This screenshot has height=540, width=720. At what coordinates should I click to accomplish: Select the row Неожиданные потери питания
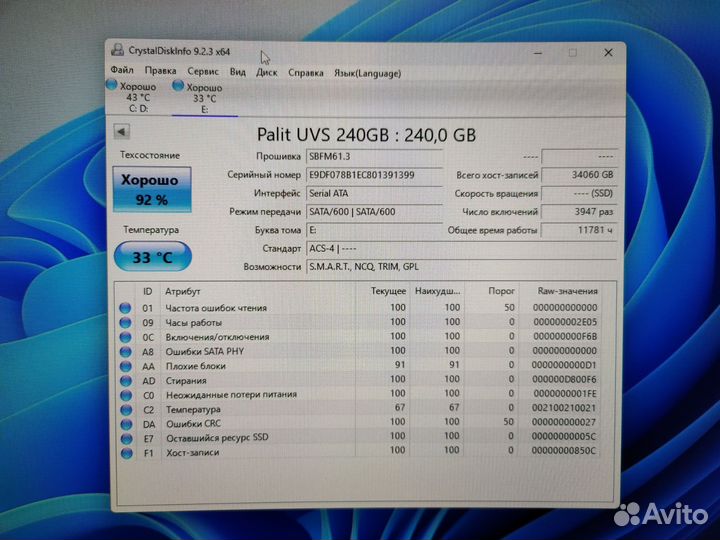click(x=358, y=394)
